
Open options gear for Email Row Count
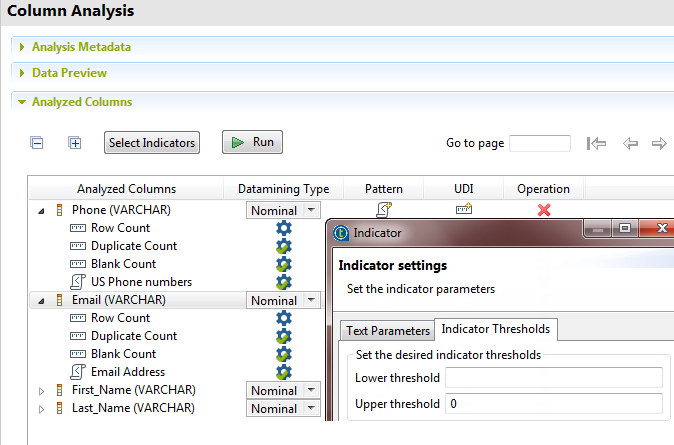pos(284,318)
